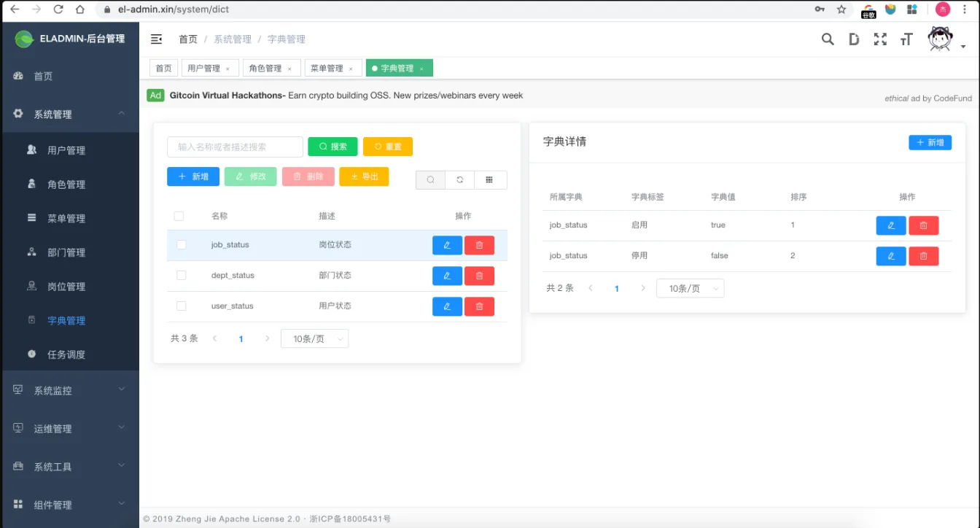Delete the 停用 dictionary detail entry
Image resolution: width=980 pixels, height=528 pixels.
point(924,256)
